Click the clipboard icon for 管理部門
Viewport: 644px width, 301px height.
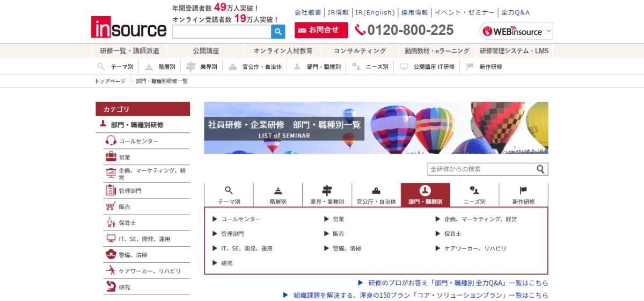point(111,190)
